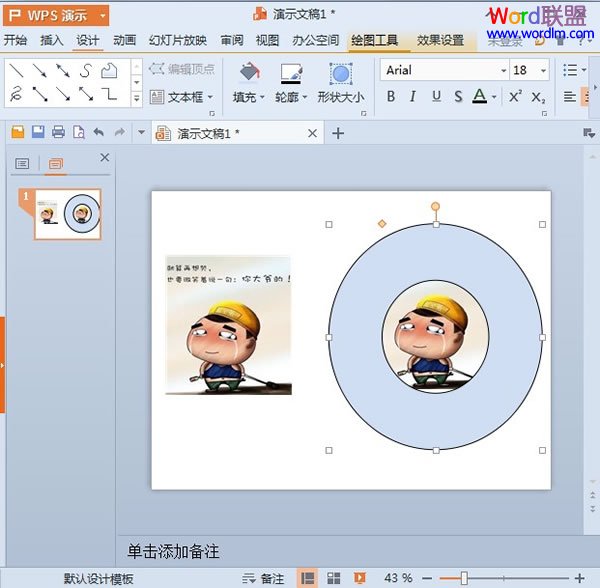Close the 演示文稿1 document tab

click(312, 133)
